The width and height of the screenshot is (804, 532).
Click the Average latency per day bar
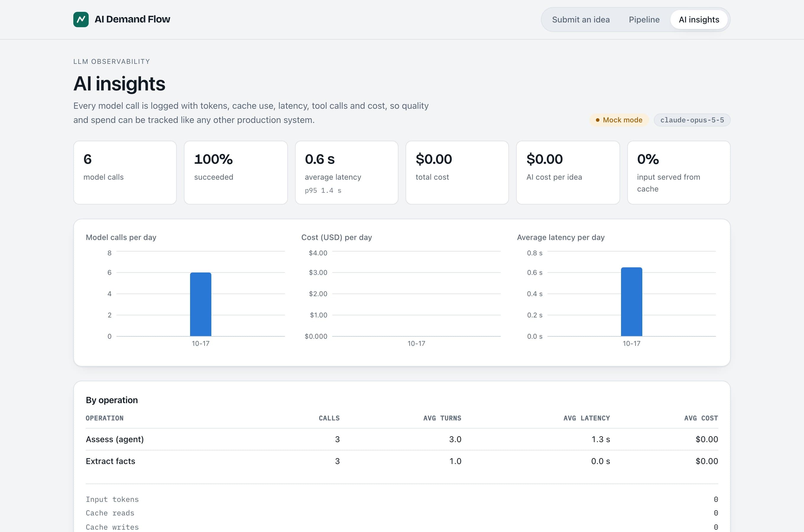[x=631, y=302]
